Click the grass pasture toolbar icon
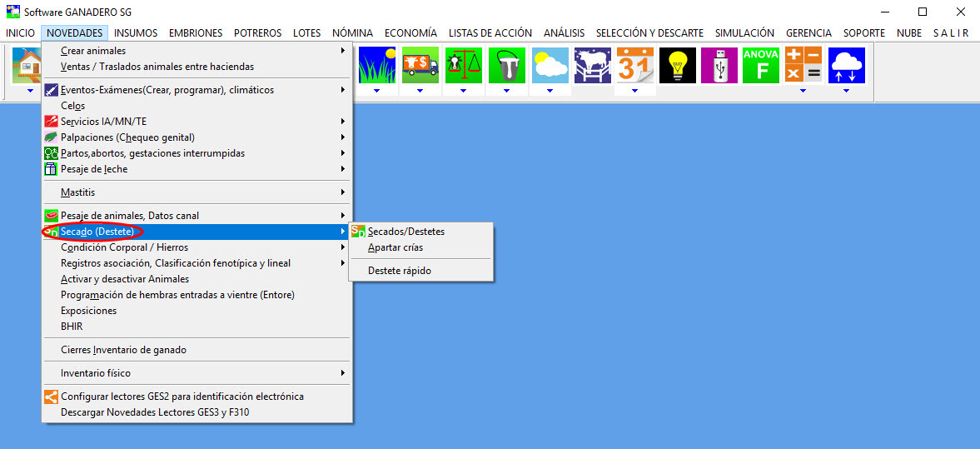This screenshot has height=449, width=980. tap(376, 65)
